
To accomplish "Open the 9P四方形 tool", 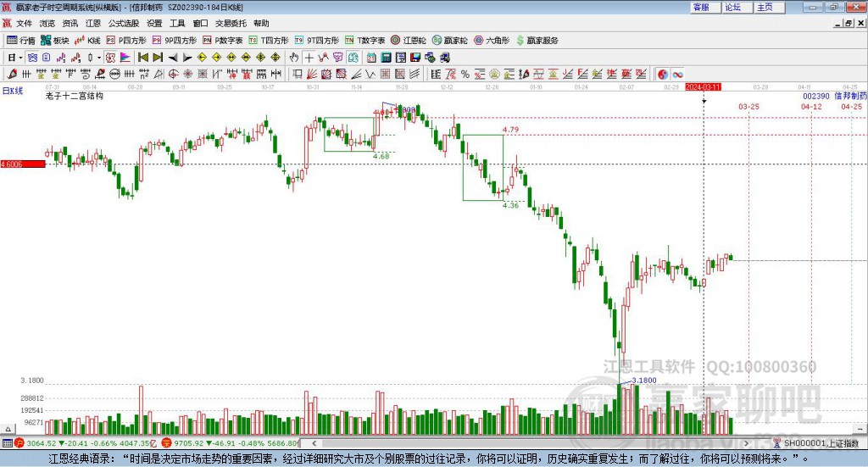I will coord(175,41).
